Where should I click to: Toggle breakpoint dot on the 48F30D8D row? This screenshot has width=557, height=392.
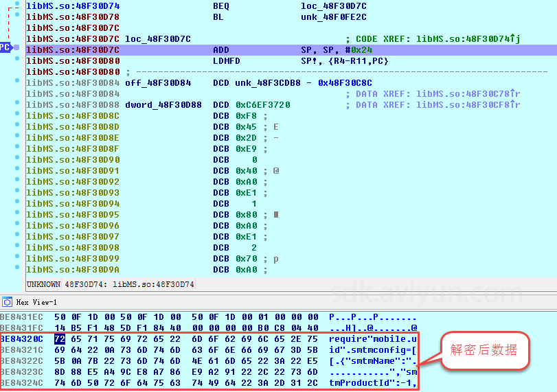17,125
